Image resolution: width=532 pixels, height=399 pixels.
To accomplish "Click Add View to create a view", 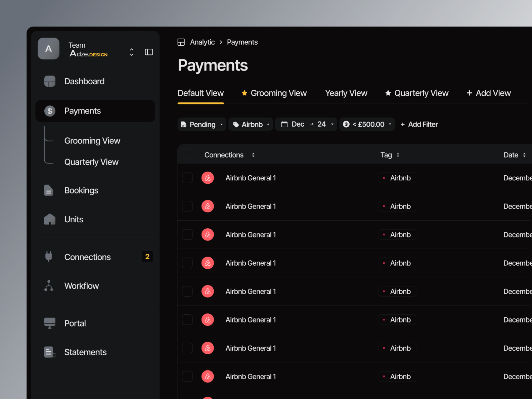I will pyautogui.click(x=489, y=93).
